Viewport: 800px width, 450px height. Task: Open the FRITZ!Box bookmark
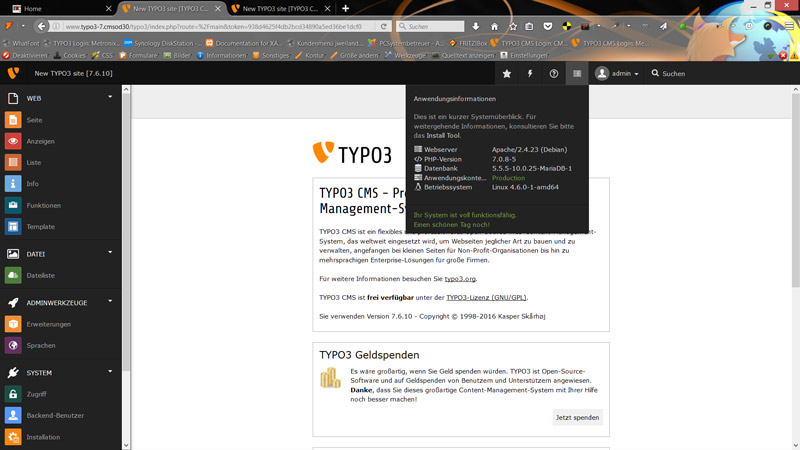(x=468, y=43)
